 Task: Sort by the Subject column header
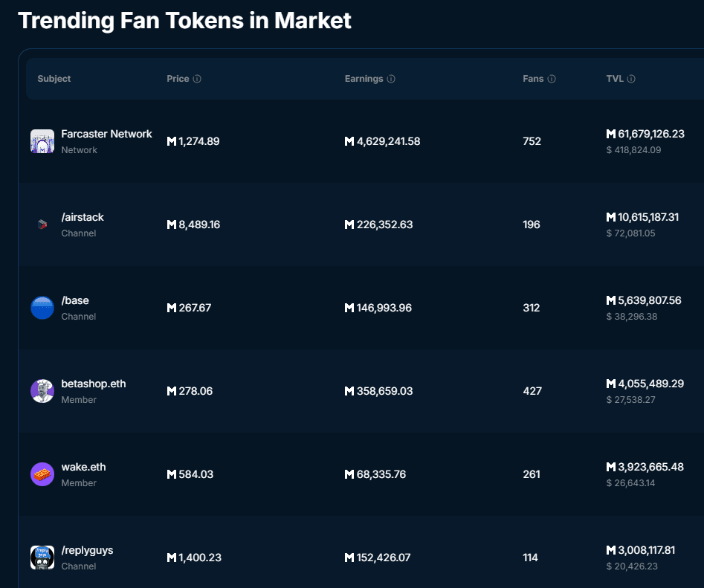point(54,79)
